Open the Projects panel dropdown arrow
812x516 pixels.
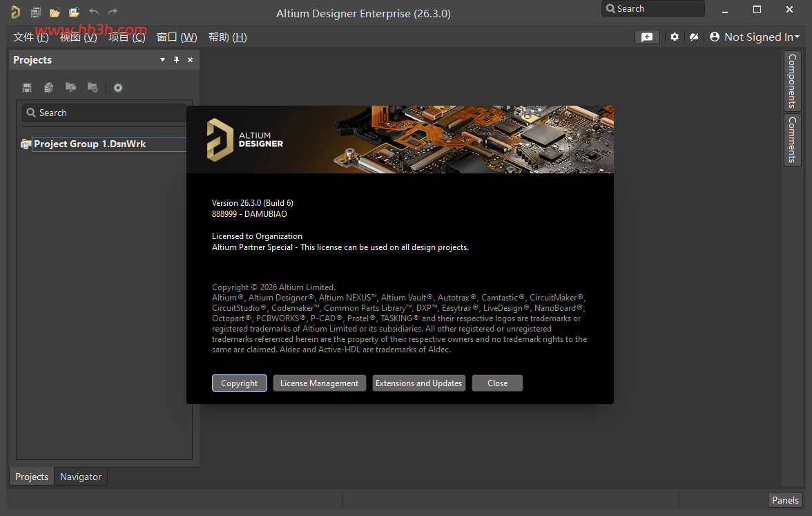point(163,59)
